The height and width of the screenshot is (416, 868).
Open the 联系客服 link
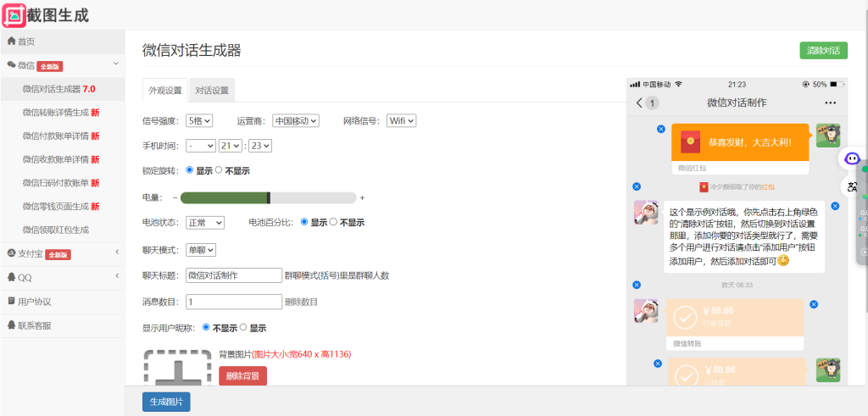(x=34, y=326)
